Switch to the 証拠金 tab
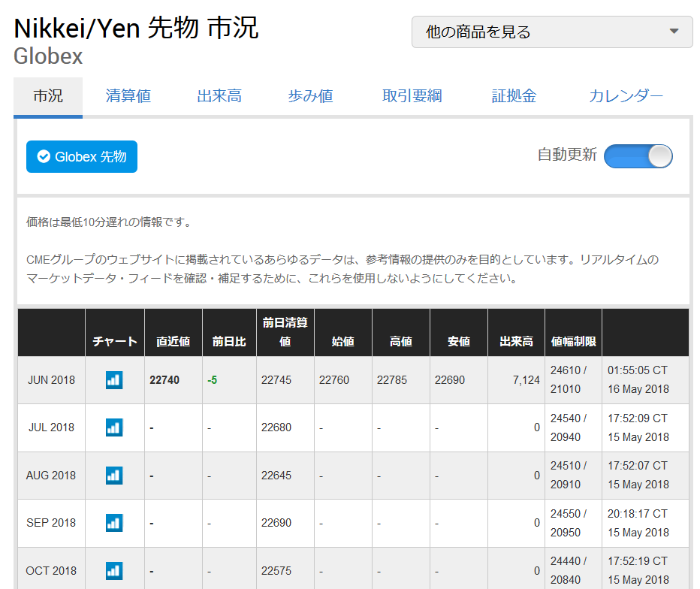This screenshot has height=589, width=700. (514, 96)
